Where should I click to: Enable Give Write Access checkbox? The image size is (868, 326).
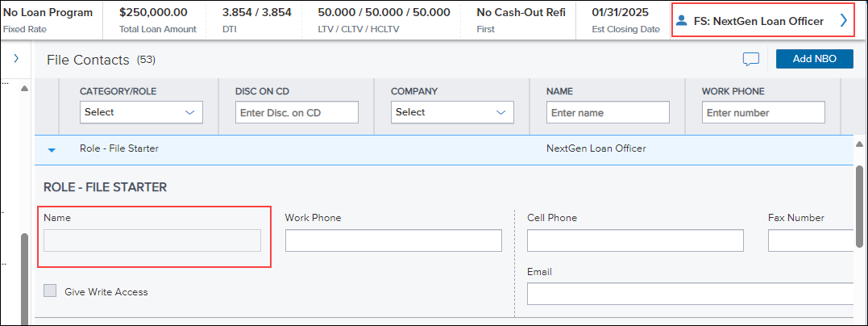(50, 290)
